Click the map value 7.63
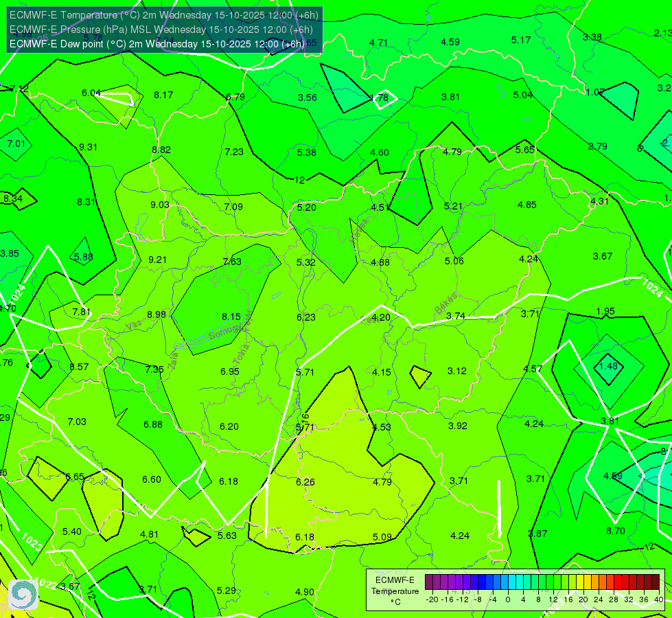The height and width of the screenshot is (618, 672). [232, 262]
